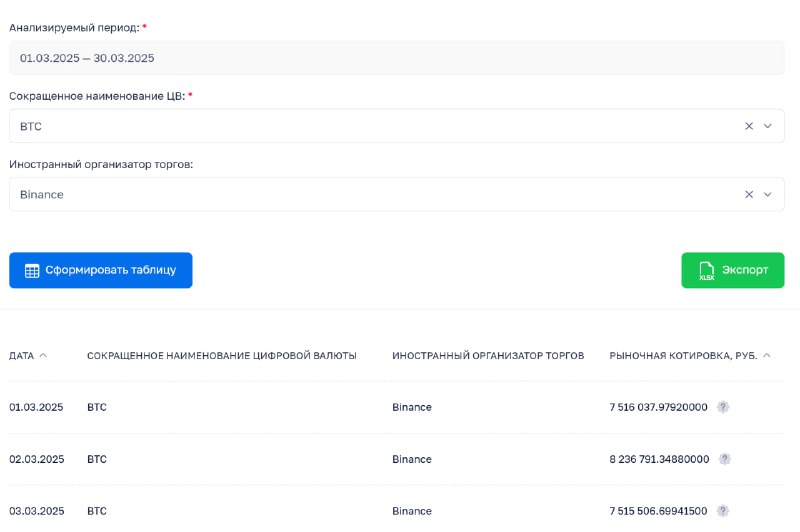Click the table icon in the Сформировать таблицу button
Image resolution: width=800 pixels, height=532 pixels.
coord(32,270)
